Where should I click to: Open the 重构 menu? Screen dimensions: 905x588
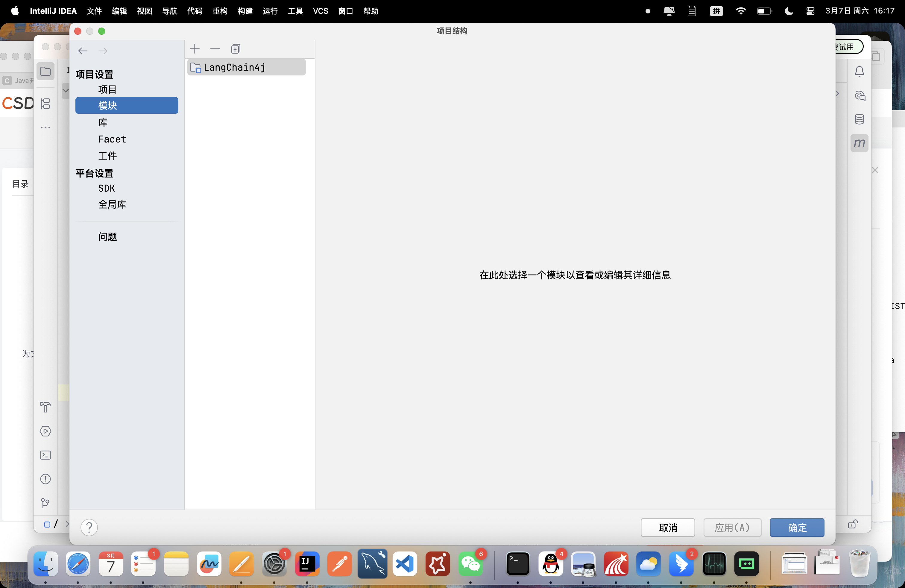(220, 11)
